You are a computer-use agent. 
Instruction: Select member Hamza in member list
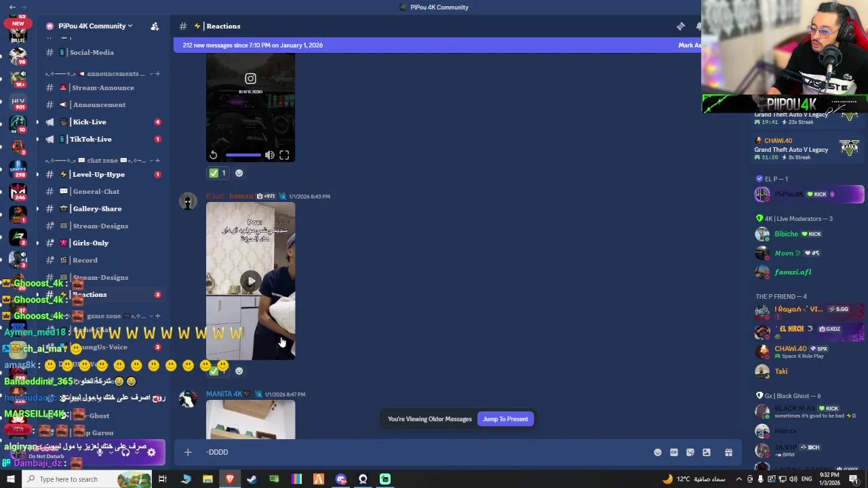[809, 431]
